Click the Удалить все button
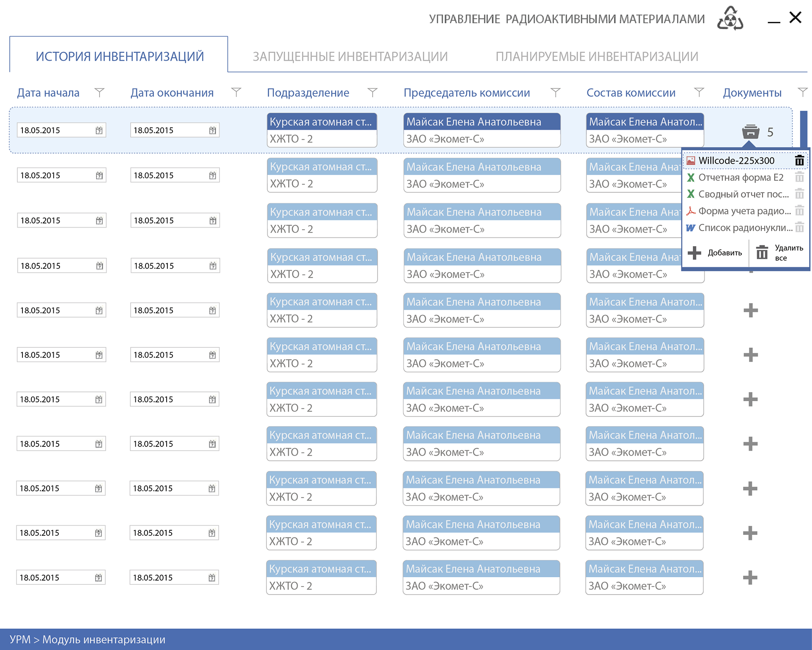Viewport: 812px width, 650px height. click(779, 253)
